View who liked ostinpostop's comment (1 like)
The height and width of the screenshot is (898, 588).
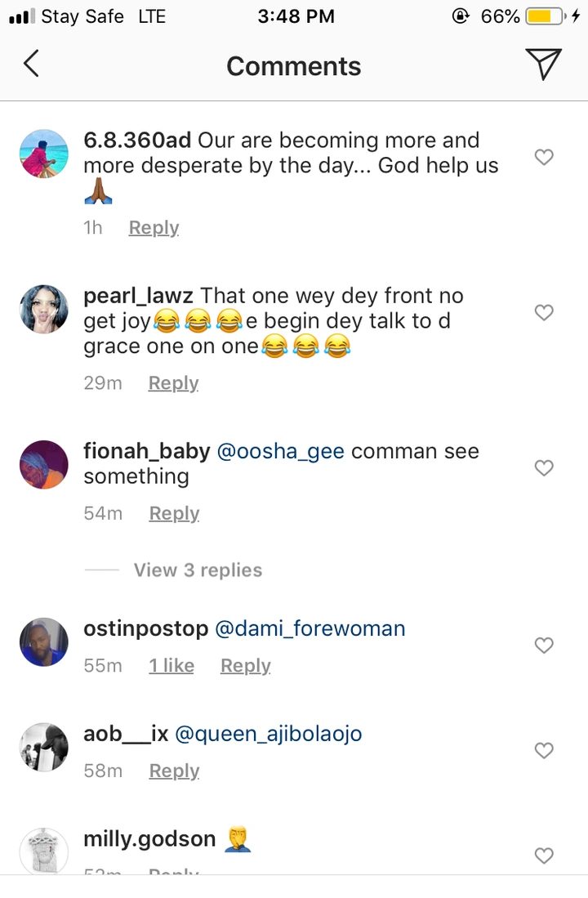pos(171,666)
